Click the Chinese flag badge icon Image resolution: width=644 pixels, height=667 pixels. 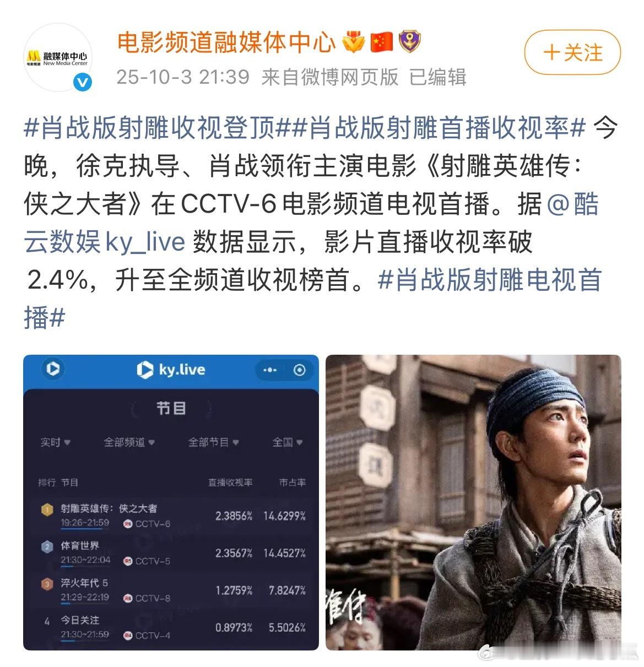coord(381,42)
